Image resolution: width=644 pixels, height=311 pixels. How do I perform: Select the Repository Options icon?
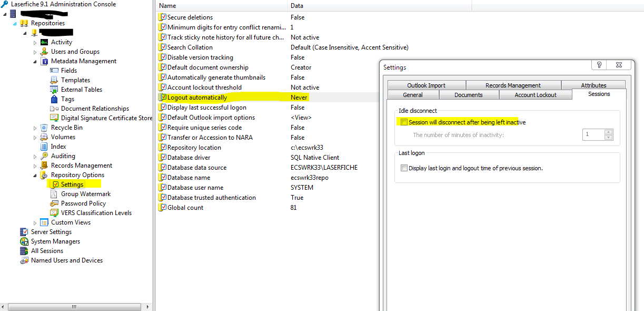[x=44, y=175]
